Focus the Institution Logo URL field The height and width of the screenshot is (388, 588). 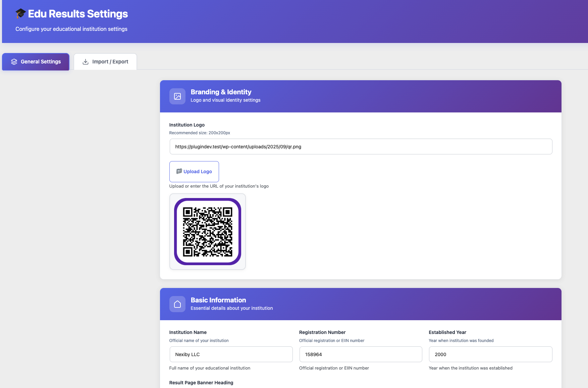pyautogui.click(x=361, y=147)
